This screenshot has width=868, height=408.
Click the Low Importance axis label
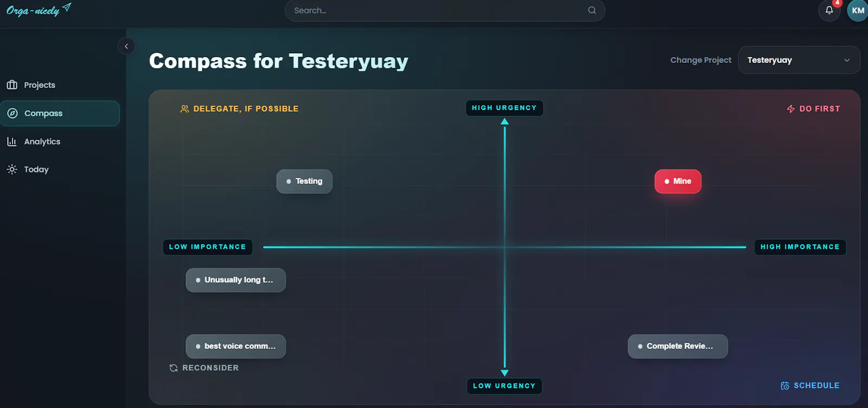point(208,247)
